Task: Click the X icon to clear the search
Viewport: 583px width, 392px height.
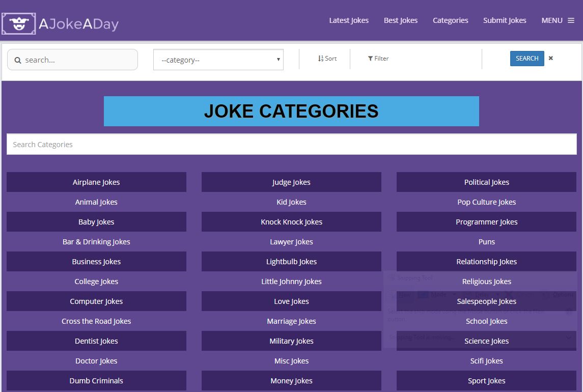Action: pos(550,58)
